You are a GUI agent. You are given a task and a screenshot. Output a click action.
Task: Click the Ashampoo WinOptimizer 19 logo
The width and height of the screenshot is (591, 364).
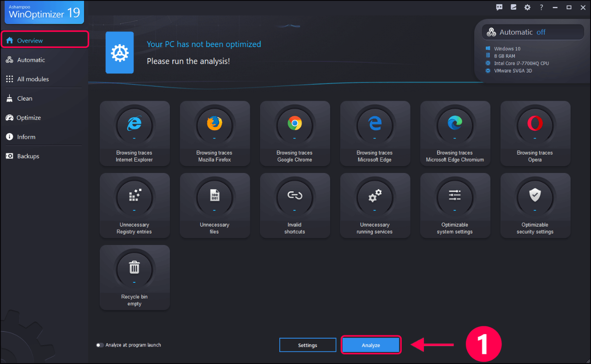click(x=44, y=12)
